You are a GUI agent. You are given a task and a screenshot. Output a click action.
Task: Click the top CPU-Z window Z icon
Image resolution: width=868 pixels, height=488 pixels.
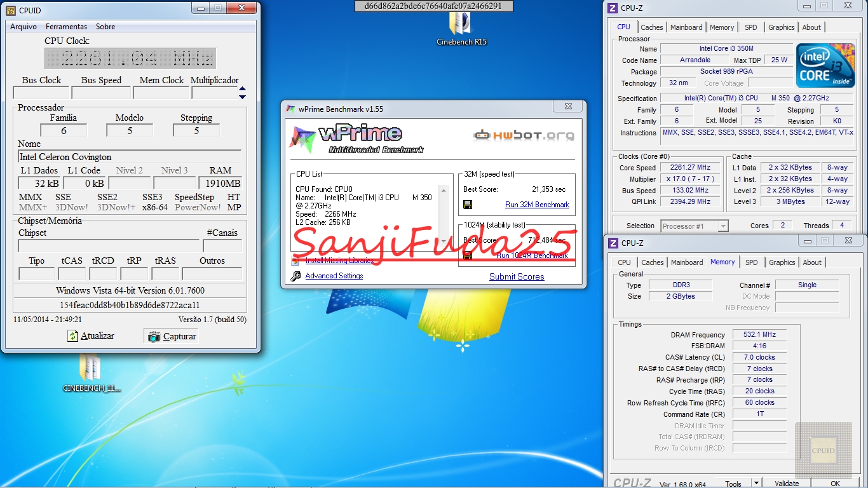point(613,8)
